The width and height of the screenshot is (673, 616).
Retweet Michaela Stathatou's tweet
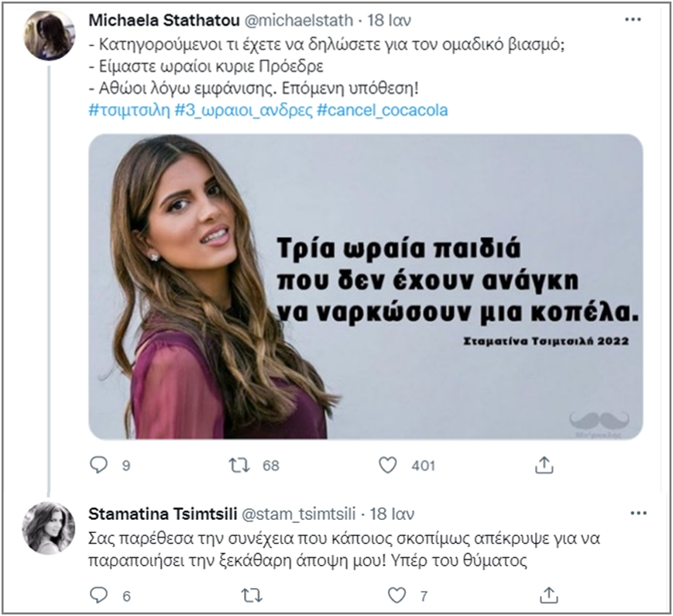(242, 465)
